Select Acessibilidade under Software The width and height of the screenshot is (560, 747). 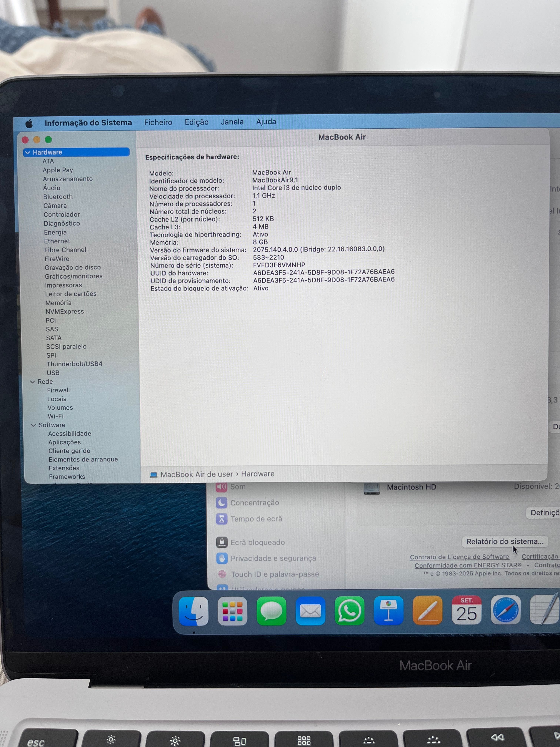[69, 434]
